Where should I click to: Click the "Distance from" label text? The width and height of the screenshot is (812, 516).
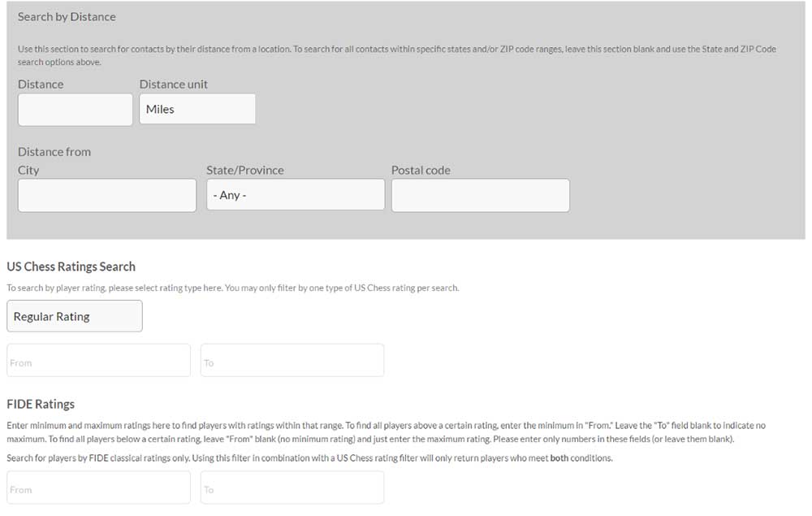pyautogui.click(x=54, y=151)
